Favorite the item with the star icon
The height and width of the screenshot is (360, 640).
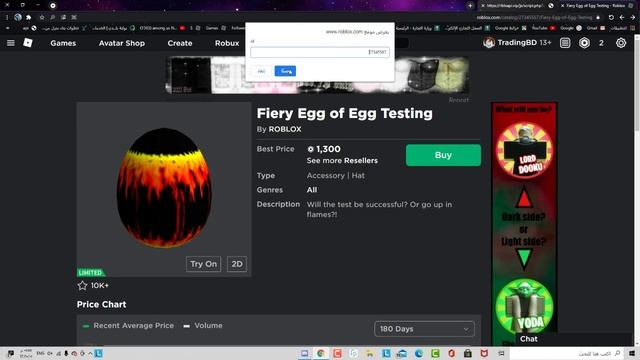click(x=82, y=285)
